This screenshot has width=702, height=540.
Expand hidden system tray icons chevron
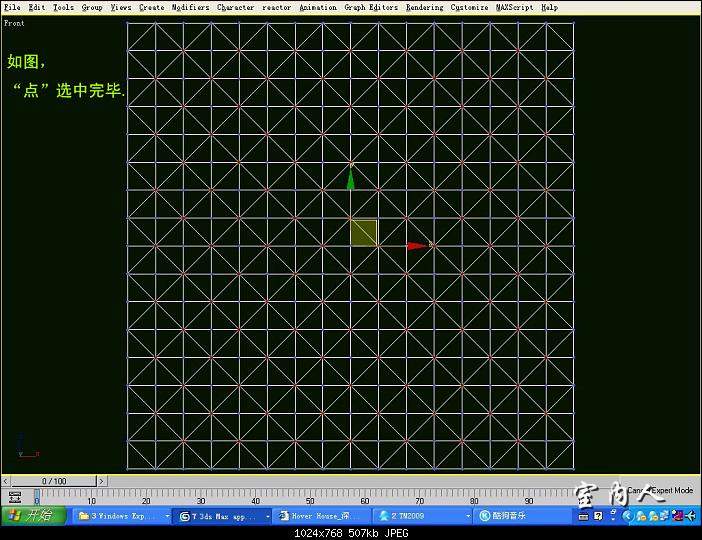tap(627, 516)
